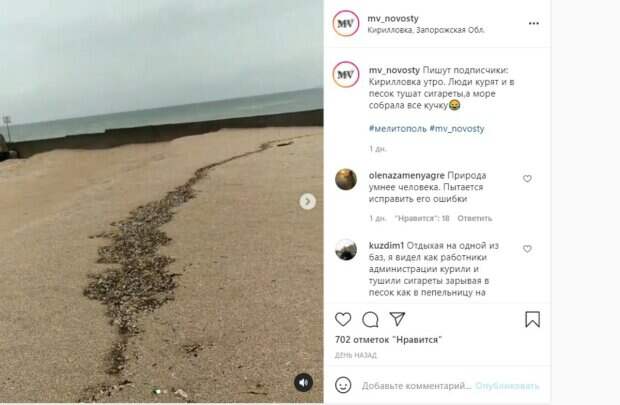Viewport: 620px width, 405px height.
Task: Open comments via the speech bubble icon
Action: [x=370, y=320]
